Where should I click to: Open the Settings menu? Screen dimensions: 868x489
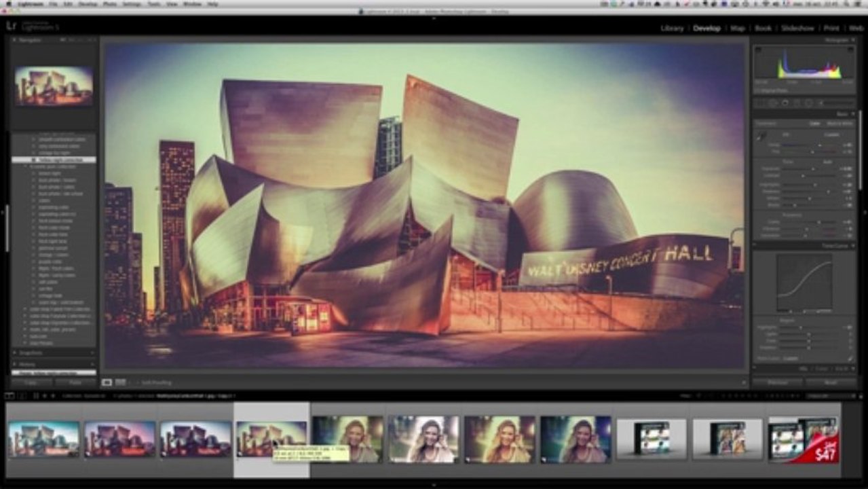(132, 3)
